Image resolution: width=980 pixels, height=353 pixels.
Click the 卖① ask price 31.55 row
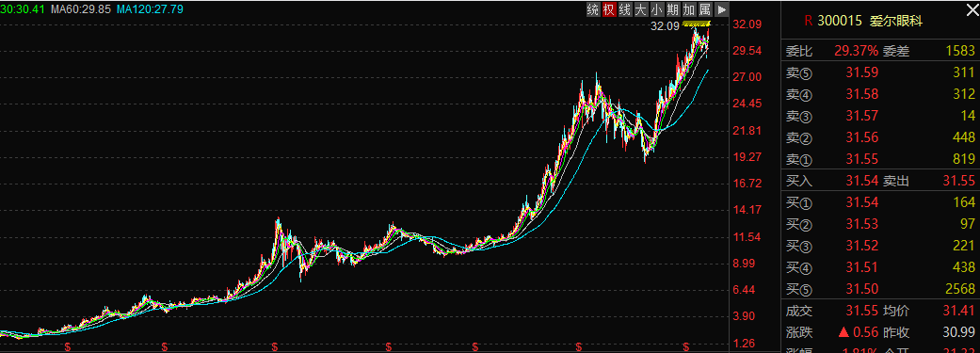pyautogui.click(x=880, y=159)
